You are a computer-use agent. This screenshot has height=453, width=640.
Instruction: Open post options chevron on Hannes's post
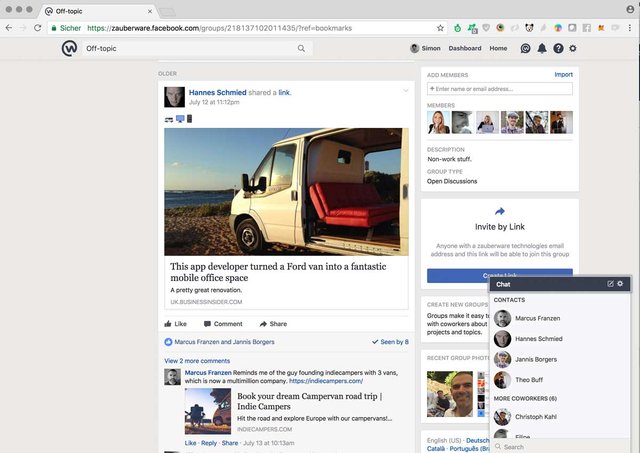tap(405, 91)
